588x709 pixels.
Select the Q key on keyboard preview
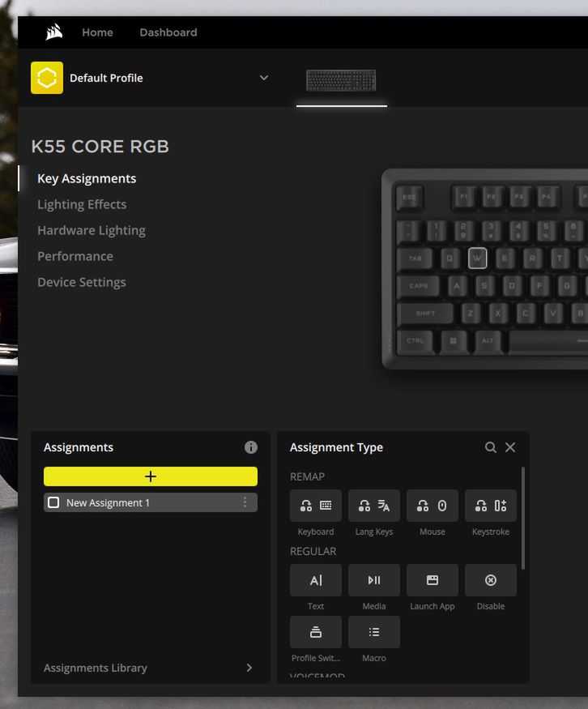point(450,258)
